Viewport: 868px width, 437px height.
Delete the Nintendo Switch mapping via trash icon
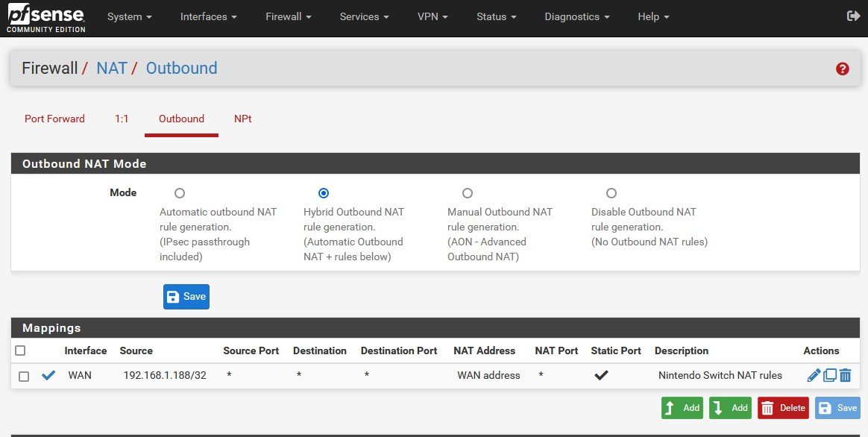[x=845, y=376]
